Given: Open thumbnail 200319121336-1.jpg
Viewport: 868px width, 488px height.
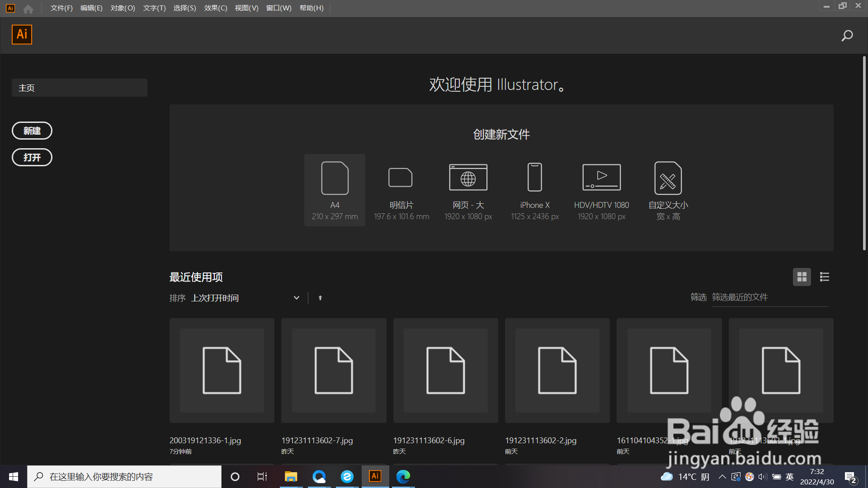Looking at the screenshot, I should point(222,371).
